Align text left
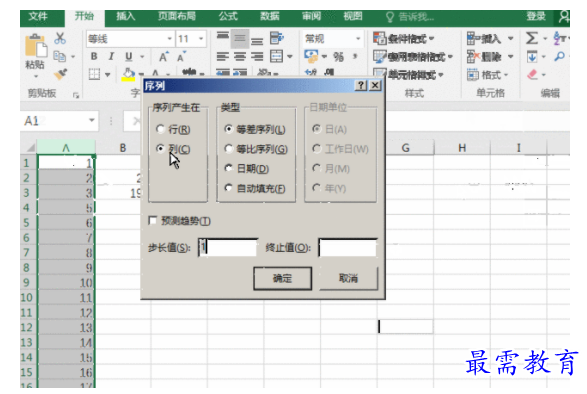587x394 pixels. (222, 57)
